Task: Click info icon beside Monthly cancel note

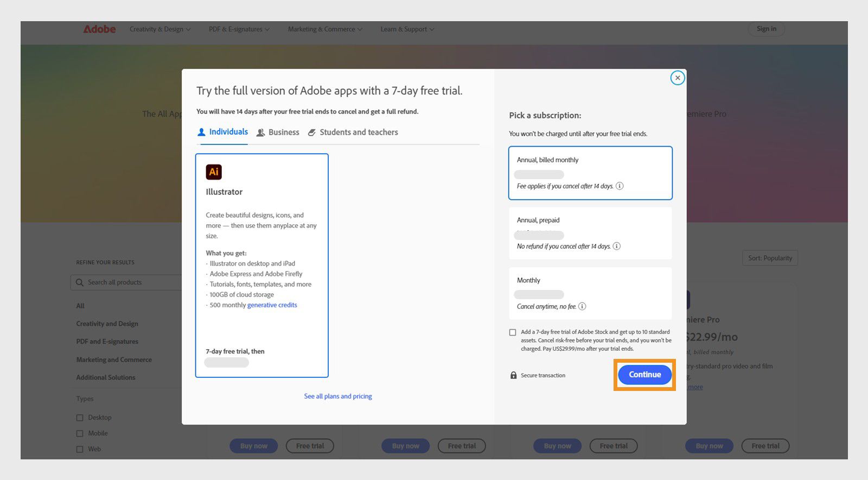Action: point(582,307)
